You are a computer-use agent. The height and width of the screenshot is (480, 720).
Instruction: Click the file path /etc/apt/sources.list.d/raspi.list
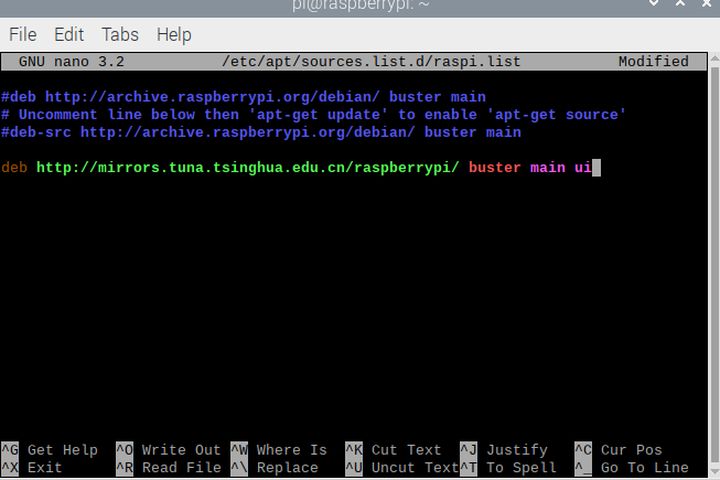point(371,62)
